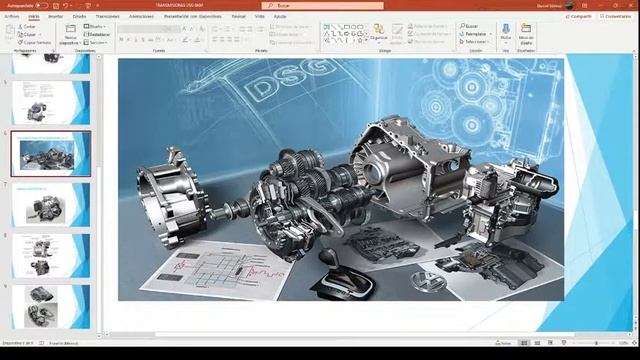Switch to the Vista tab
This screenshot has width=640, height=360.
tap(260, 17)
